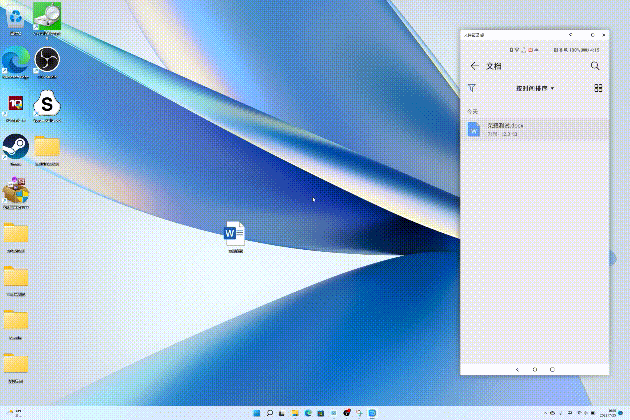Expand the sort by time dropdown

pos(535,88)
